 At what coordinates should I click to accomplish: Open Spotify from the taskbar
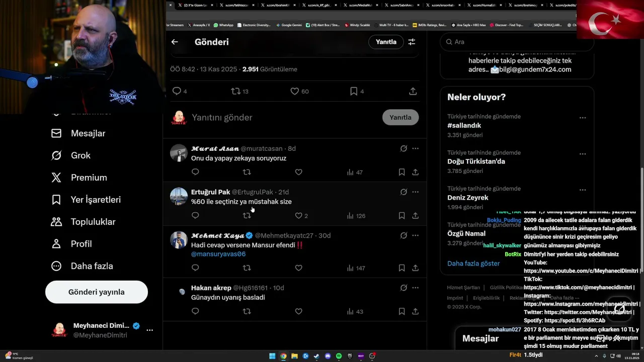coord(339,356)
